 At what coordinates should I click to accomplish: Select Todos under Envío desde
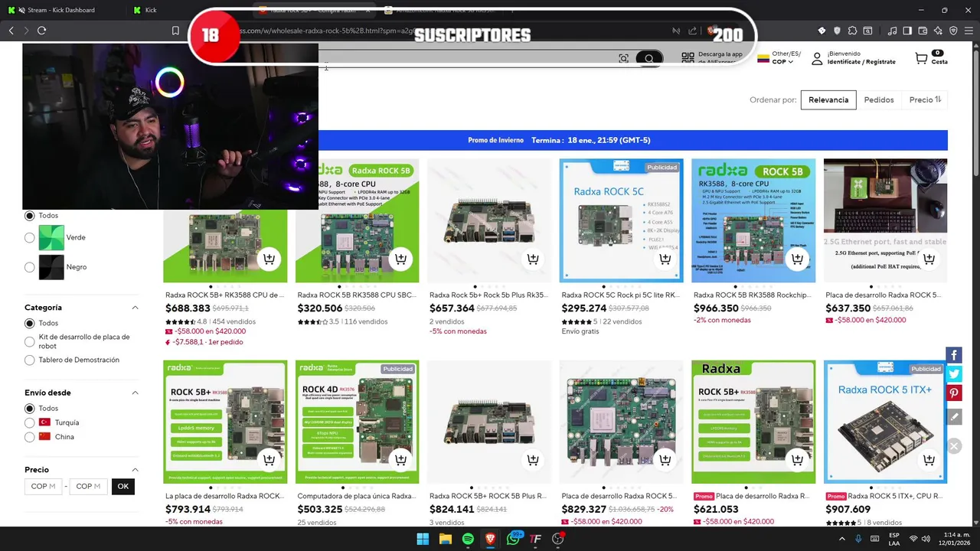tap(30, 409)
